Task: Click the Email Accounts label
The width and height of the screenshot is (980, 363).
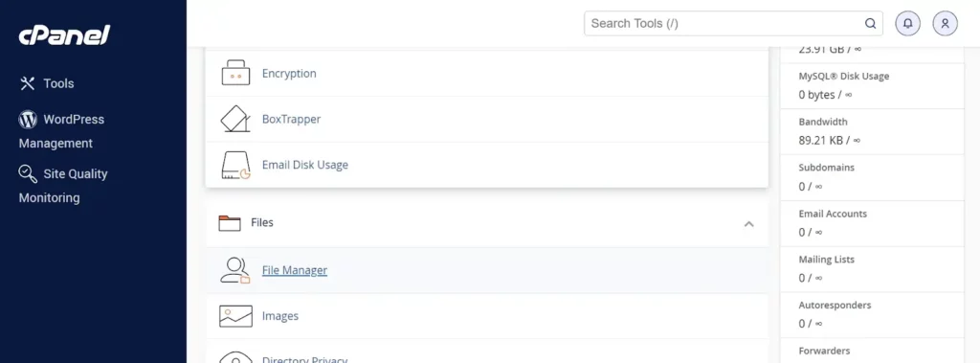Action: pyautogui.click(x=833, y=214)
